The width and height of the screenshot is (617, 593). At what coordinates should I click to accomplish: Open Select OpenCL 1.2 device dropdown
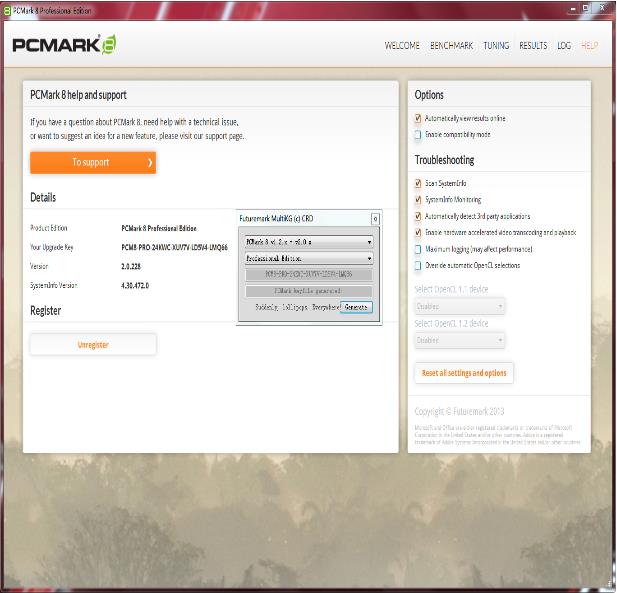point(460,340)
